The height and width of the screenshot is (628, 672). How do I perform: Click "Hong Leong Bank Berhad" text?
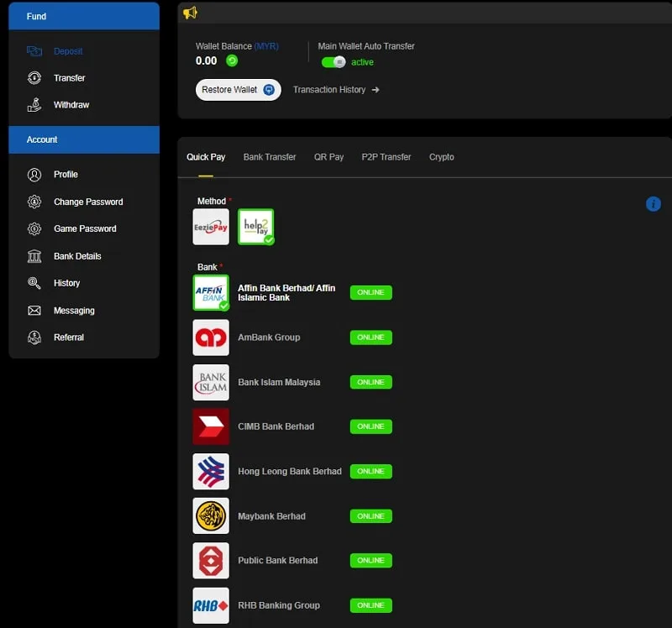pyautogui.click(x=290, y=471)
